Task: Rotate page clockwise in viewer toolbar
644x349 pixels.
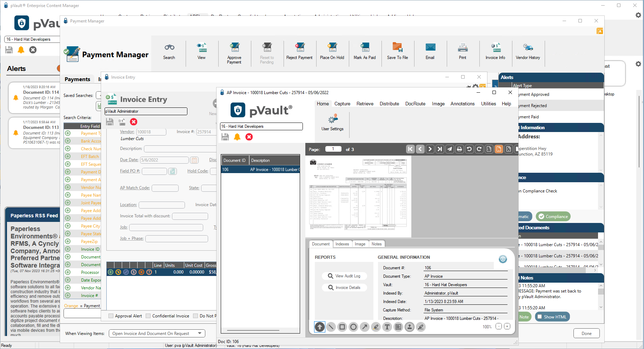Action: 479,149
